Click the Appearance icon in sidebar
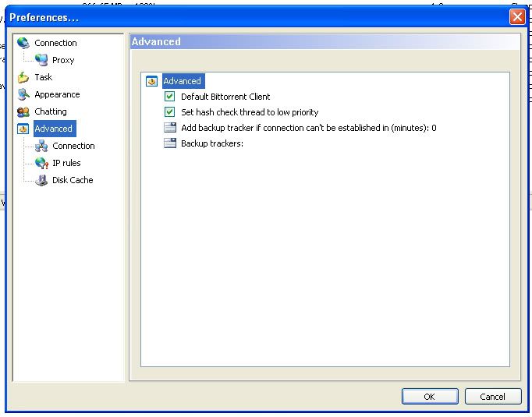532x417 pixels. click(23, 94)
